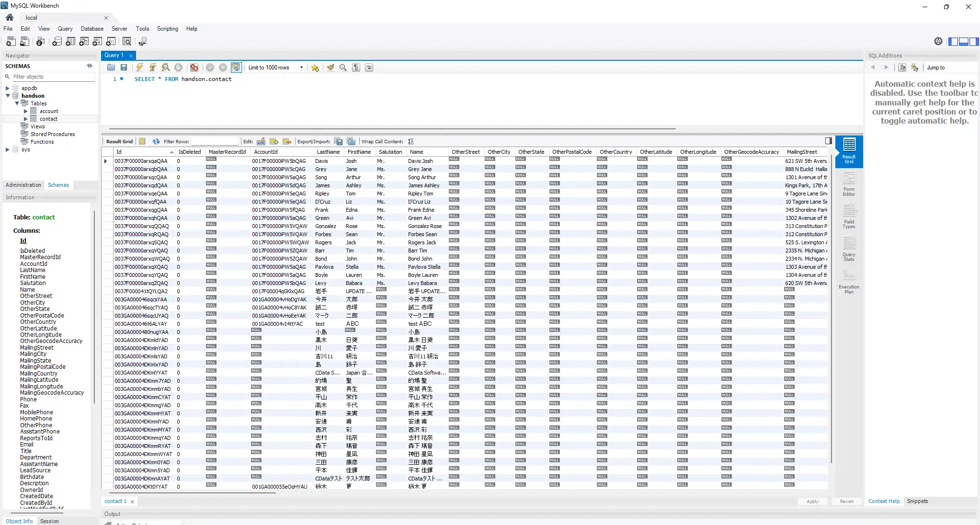
Task: Focus the Filter Rows input field
Action: (x=215, y=141)
